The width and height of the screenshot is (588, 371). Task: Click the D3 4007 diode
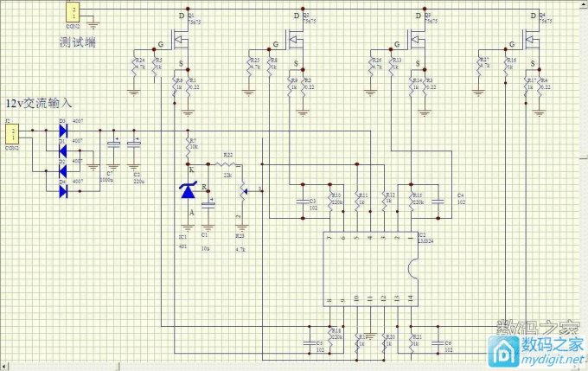(63, 131)
